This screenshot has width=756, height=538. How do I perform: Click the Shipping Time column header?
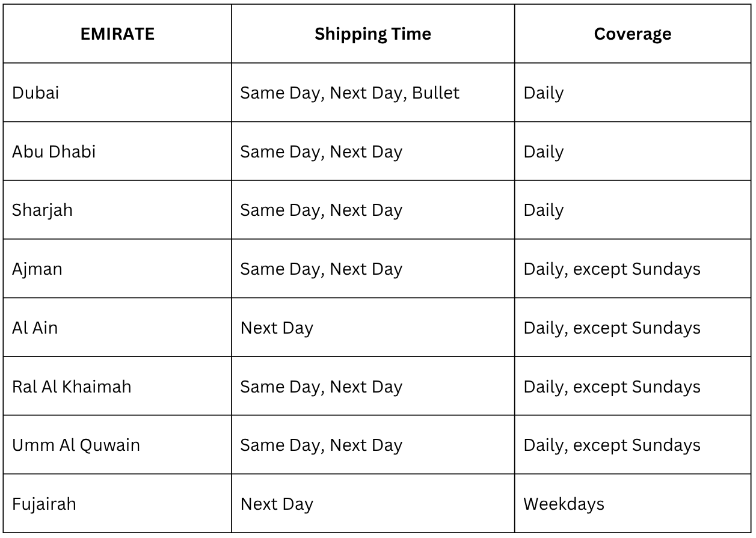[x=372, y=34]
